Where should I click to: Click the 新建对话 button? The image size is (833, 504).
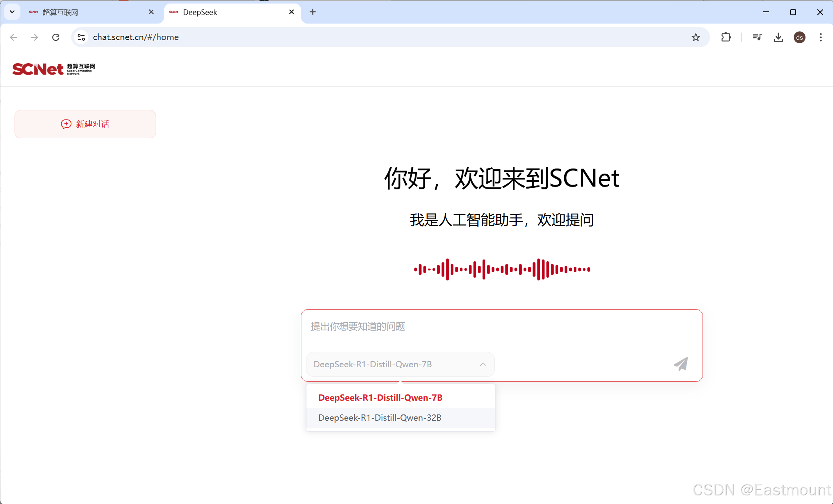point(85,124)
